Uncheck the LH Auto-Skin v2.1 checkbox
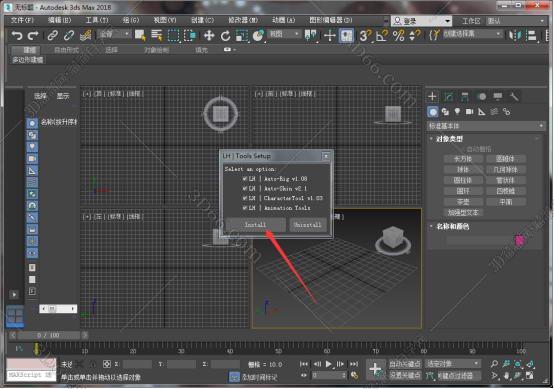This screenshot has height=389, width=554. [x=244, y=188]
